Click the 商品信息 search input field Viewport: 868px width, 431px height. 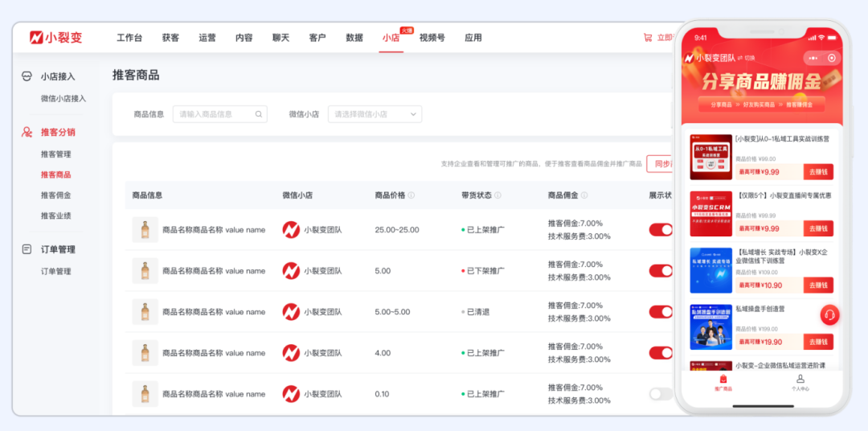(x=214, y=114)
